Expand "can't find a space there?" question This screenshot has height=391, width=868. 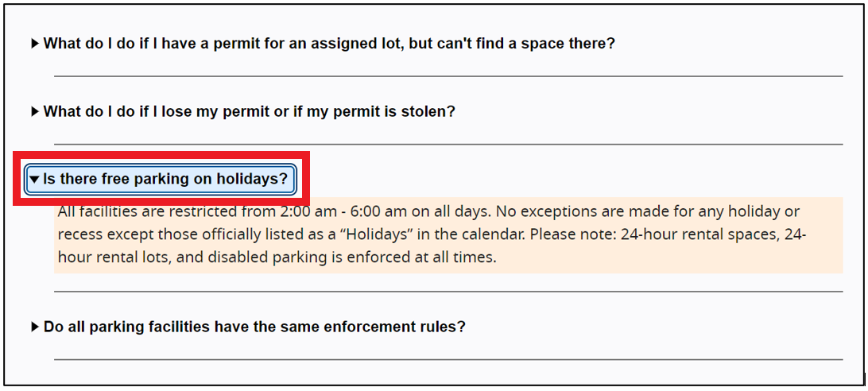(328, 44)
